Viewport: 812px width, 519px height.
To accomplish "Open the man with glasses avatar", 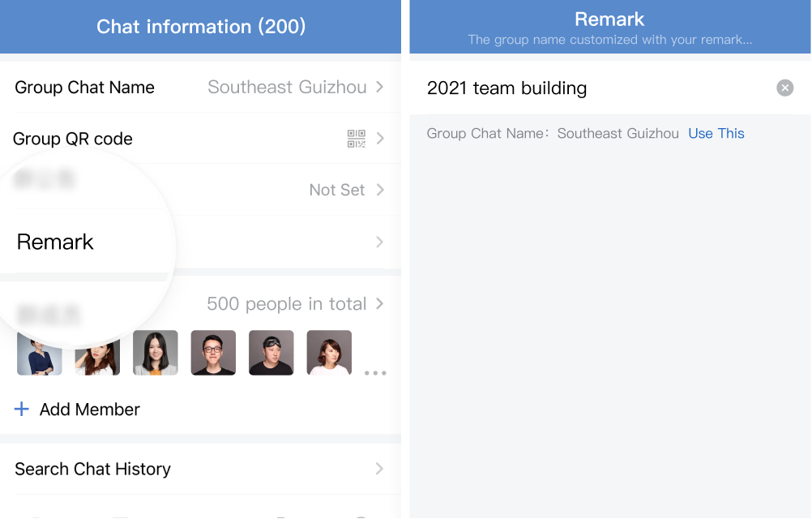I will [x=213, y=353].
